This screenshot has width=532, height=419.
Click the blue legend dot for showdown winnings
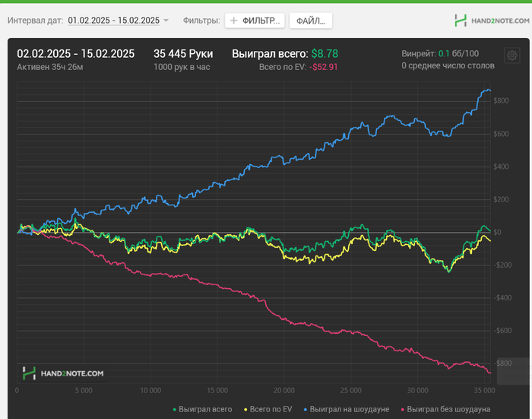coord(306,410)
